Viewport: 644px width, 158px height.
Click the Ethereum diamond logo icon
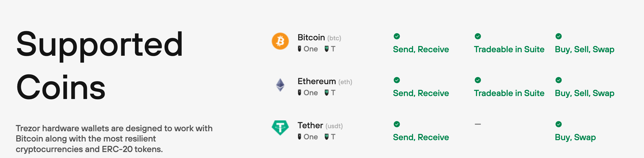[x=280, y=85]
